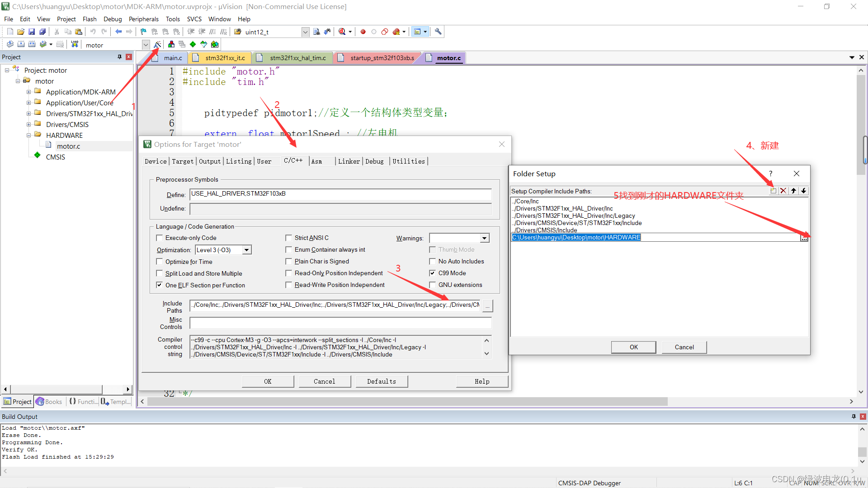
Task: Open the Peripherals menu
Action: coord(143,19)
